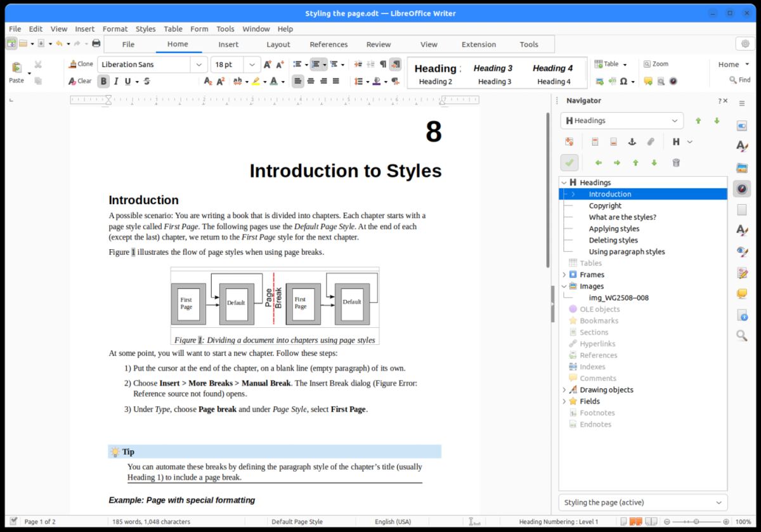Switch to the Insert ribbon tab
The width and height of the screenshot is (761, 532).
coord(228,44)
